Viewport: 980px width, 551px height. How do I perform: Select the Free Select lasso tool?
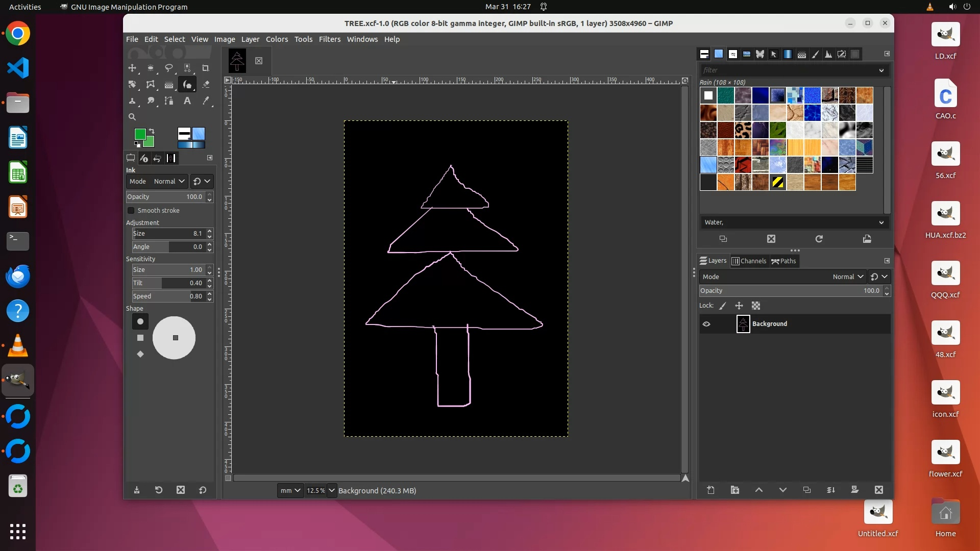point(169,68)
